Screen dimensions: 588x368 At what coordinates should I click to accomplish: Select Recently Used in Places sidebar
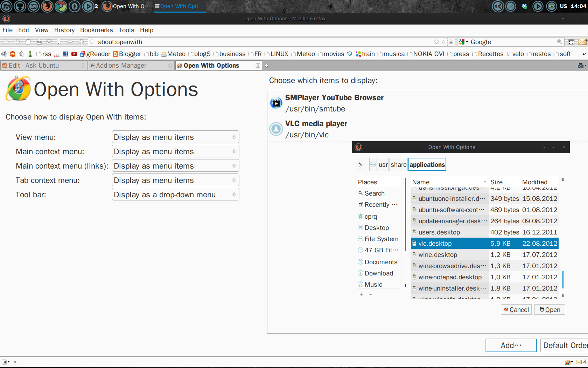pos(379,204)
